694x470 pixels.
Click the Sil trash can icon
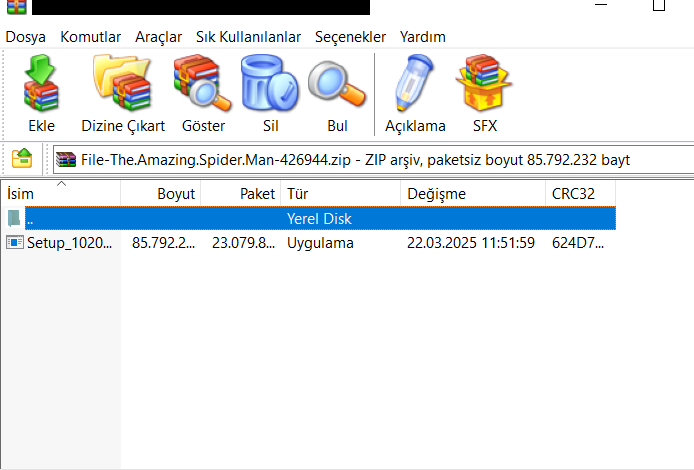pos(270,83)
